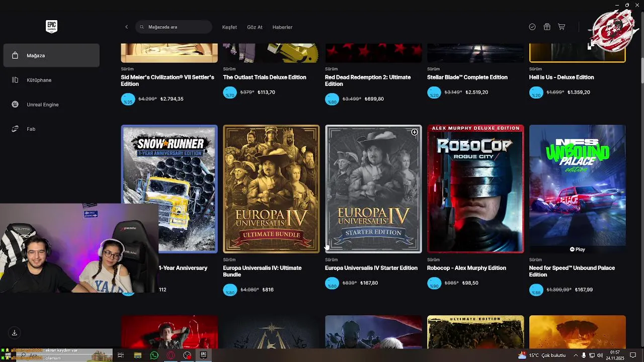Switch to the Keşfet tab

(229, 27)
